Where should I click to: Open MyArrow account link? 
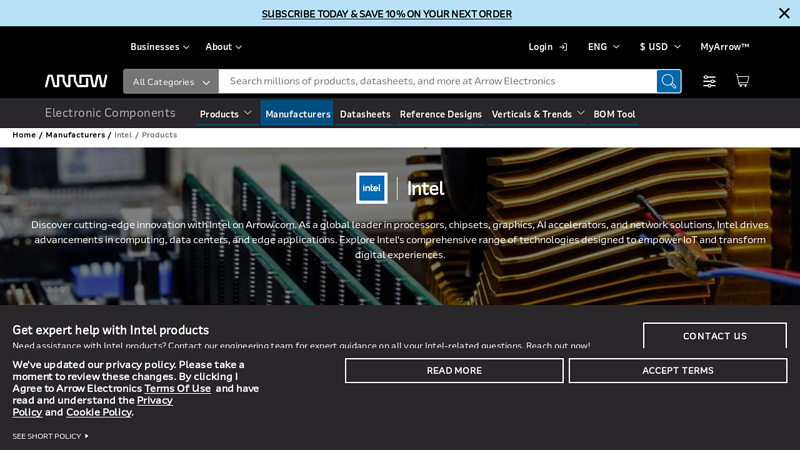coord(724,47)
